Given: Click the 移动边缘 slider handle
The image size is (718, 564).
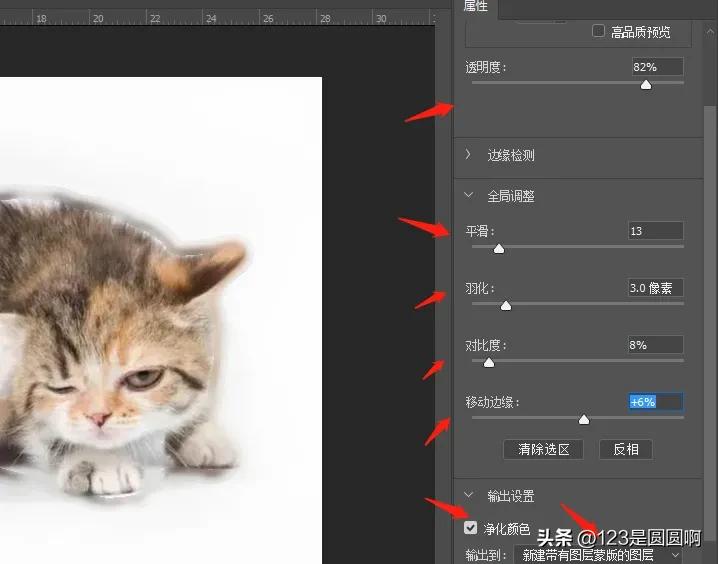Looking at the screenshot, I should [x=584, y=419].
